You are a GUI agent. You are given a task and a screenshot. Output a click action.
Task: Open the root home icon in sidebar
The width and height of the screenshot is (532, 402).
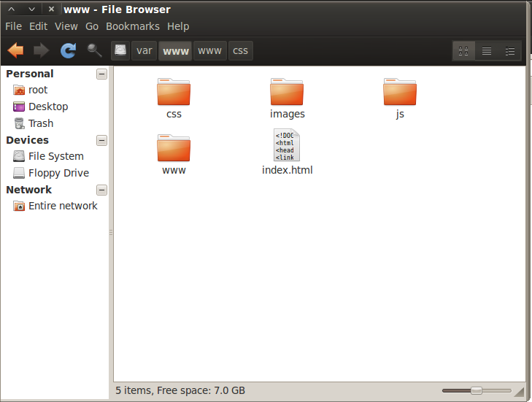click(x=19, y=90)
